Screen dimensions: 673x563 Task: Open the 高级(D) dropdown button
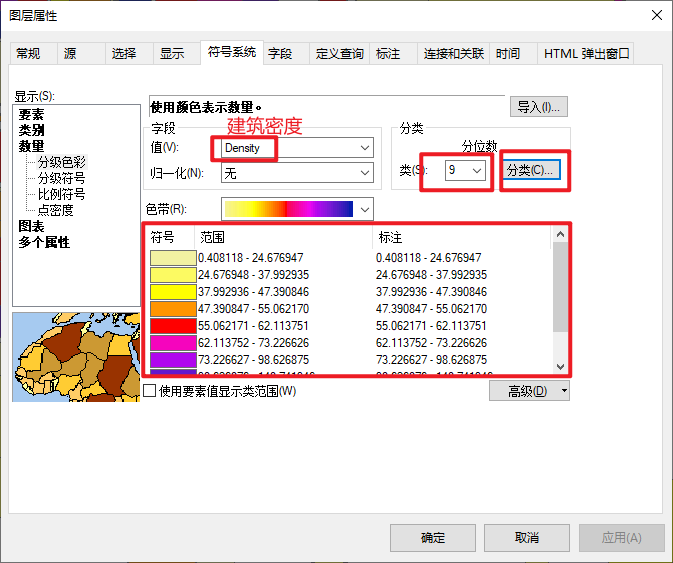[529, 391]
